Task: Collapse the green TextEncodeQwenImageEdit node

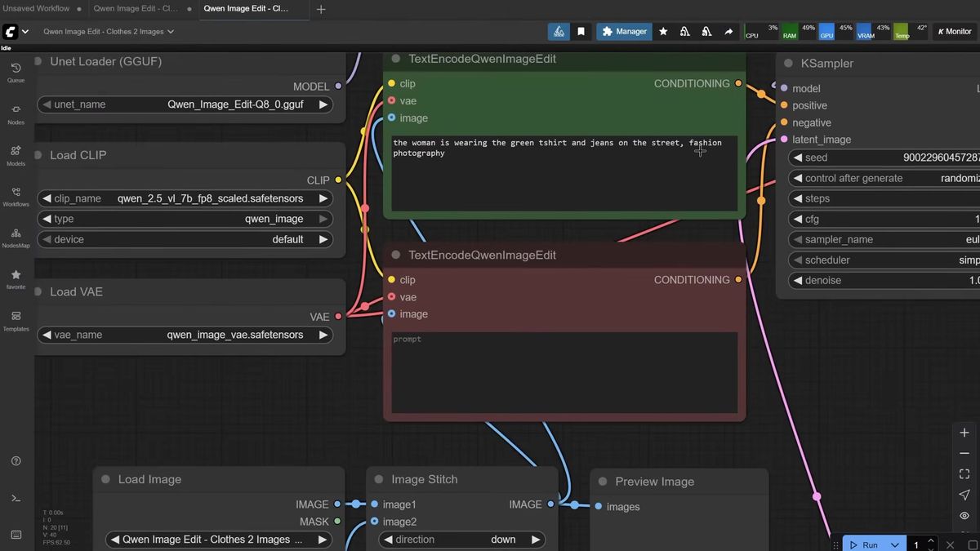Action: coord(396,59)
